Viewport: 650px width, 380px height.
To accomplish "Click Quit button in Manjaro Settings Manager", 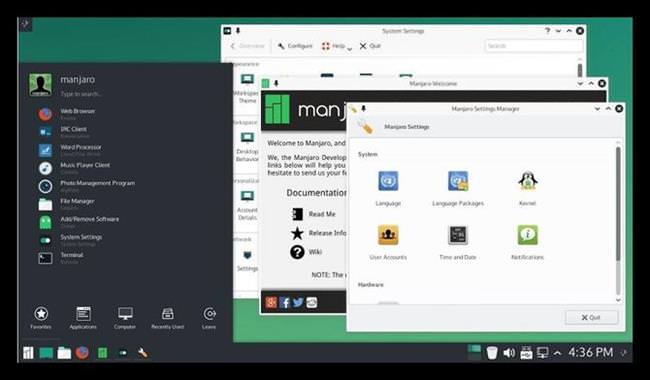I will click(x=591, y=317).
